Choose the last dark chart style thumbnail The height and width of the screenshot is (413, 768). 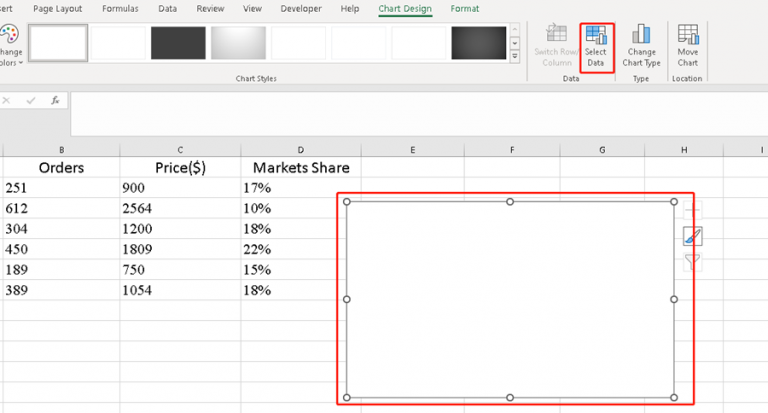(478, 42)
